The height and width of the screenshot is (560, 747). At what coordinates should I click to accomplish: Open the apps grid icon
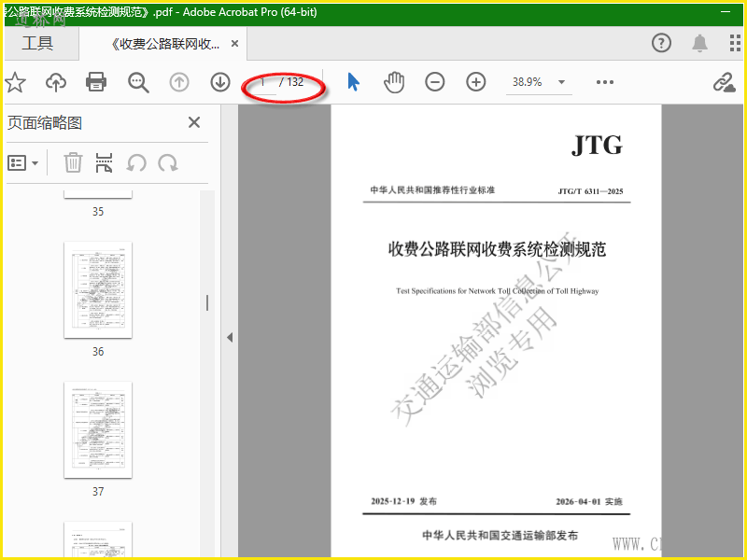pos(735,43)
